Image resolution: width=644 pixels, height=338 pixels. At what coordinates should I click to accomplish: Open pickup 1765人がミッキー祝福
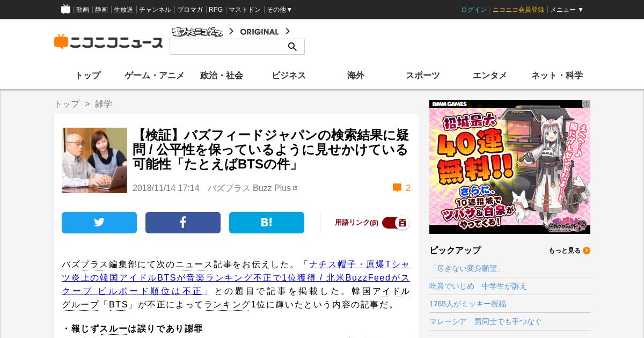467,304
